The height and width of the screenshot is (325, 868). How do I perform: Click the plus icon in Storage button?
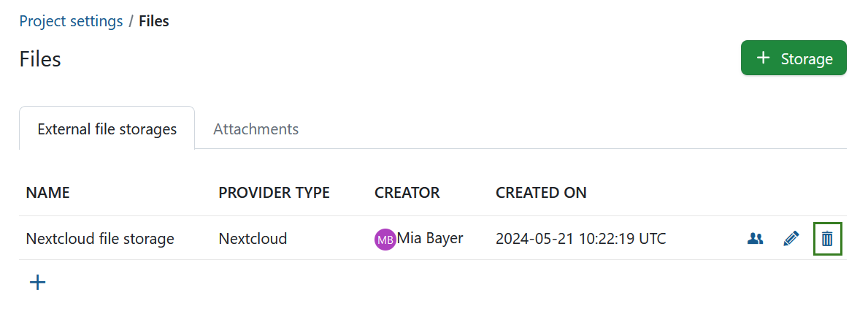(764, 58)
